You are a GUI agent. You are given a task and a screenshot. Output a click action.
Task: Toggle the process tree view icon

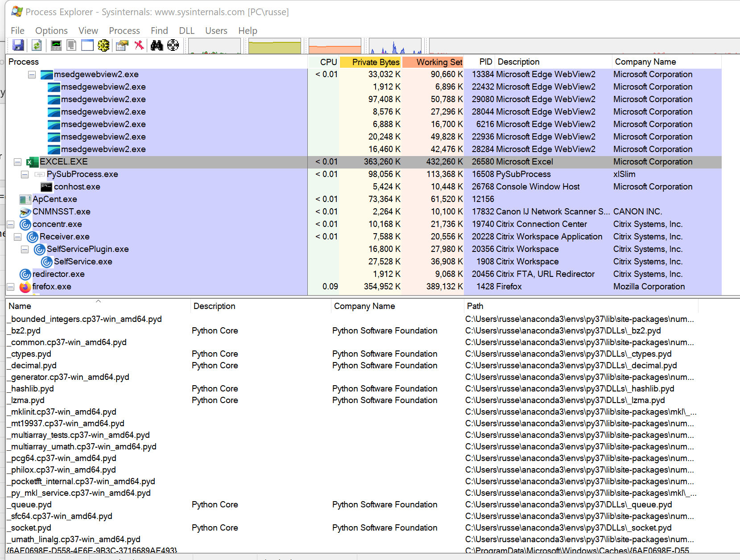71,45
